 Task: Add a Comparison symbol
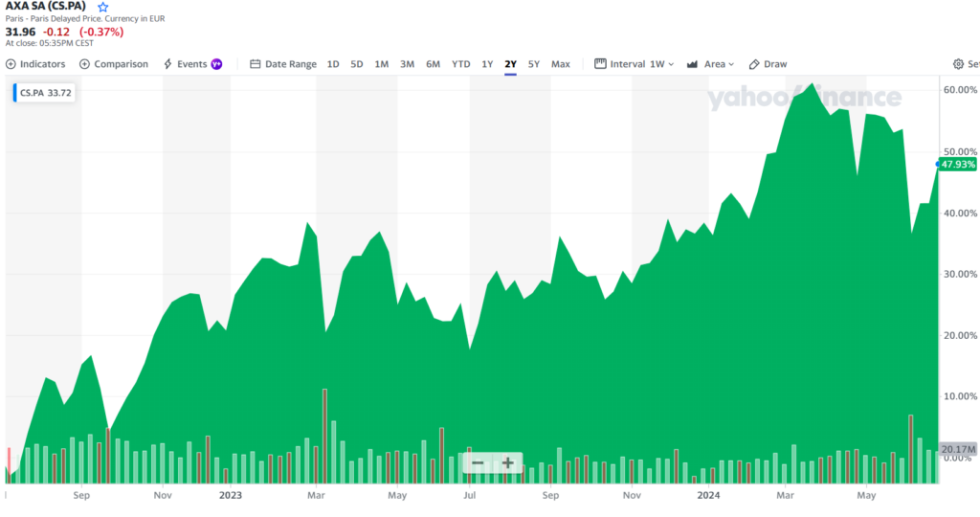click(x=114, y=64)
